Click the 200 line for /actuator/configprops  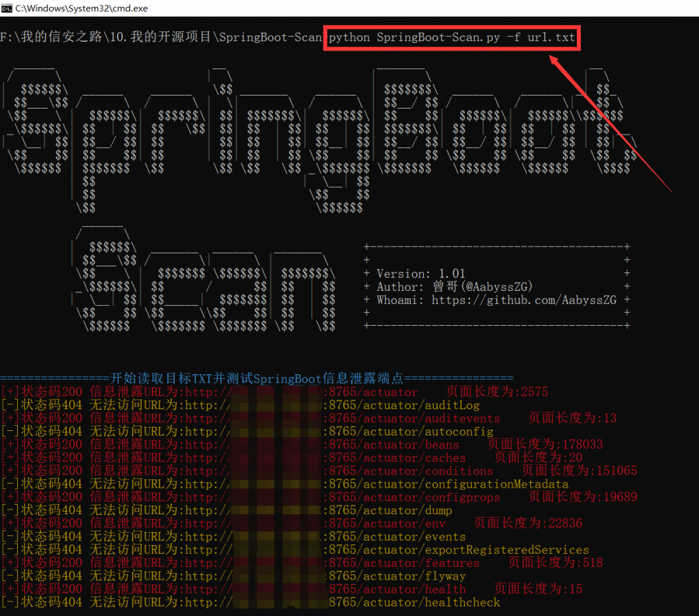pos(319,497)
